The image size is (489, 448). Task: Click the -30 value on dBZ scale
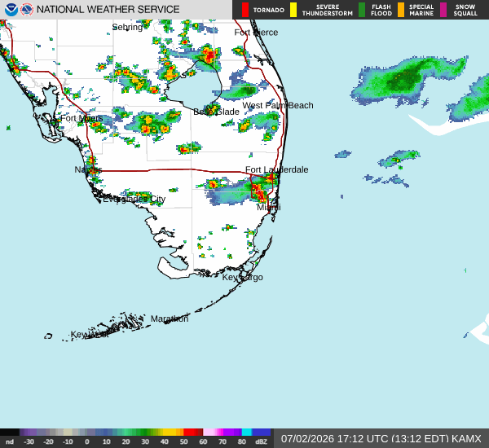29,441
